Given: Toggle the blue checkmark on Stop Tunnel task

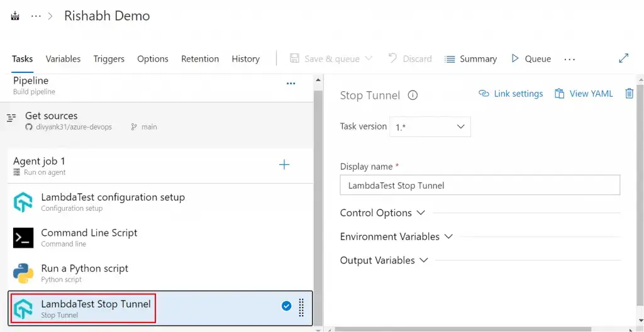Looking at the screenshot, I should [x=287, y=306].
